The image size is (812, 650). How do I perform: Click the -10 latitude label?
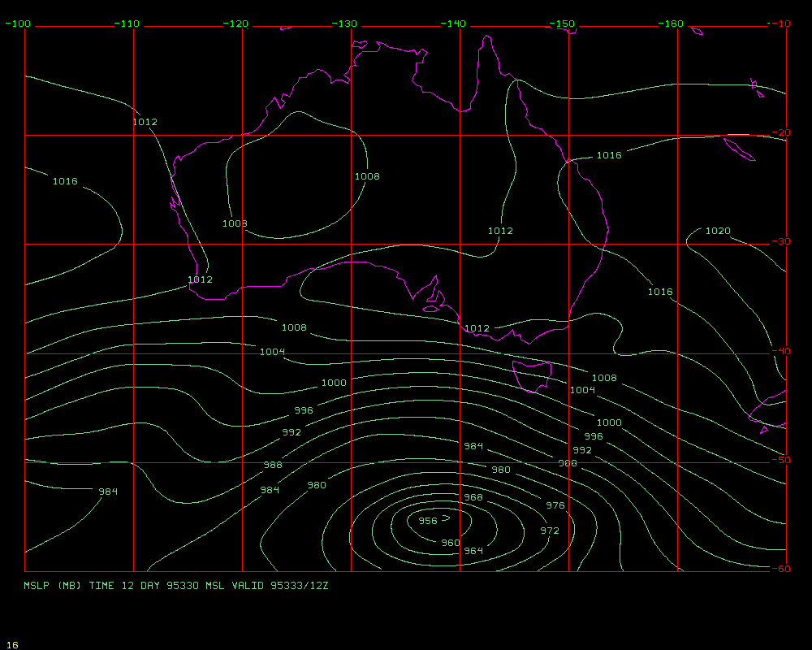780,24
